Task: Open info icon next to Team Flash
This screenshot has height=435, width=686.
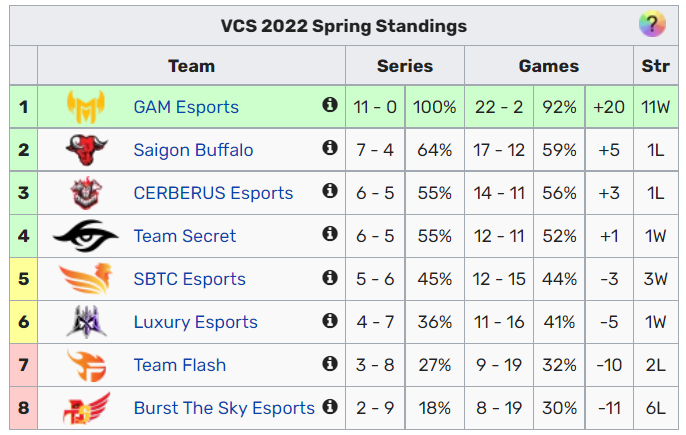Action: pos(329,363)
